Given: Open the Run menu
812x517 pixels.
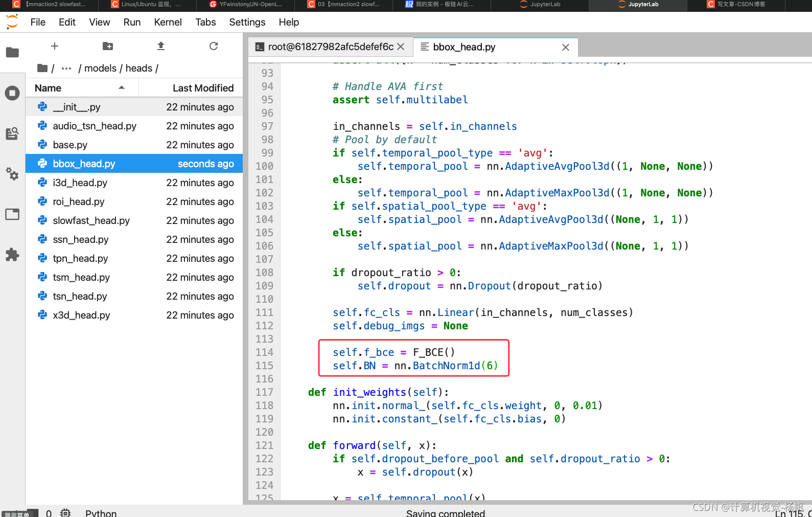Looking at the screenshot, I should point(132,22).
